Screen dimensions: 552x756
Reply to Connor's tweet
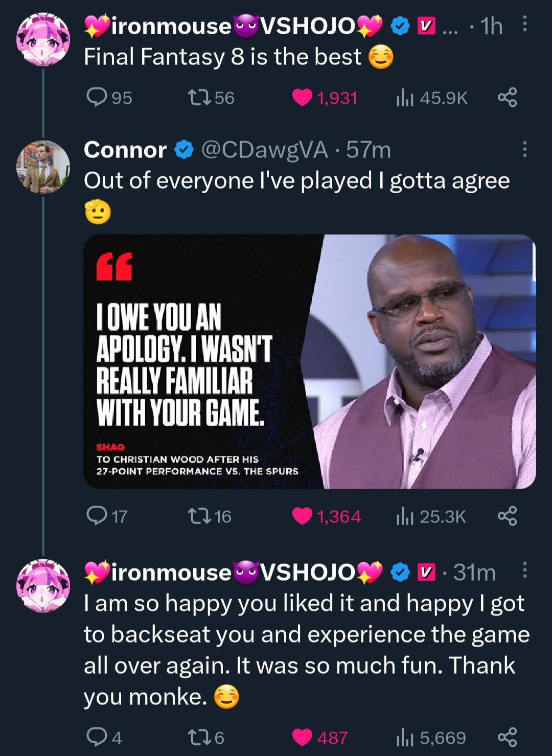[97, 516]
